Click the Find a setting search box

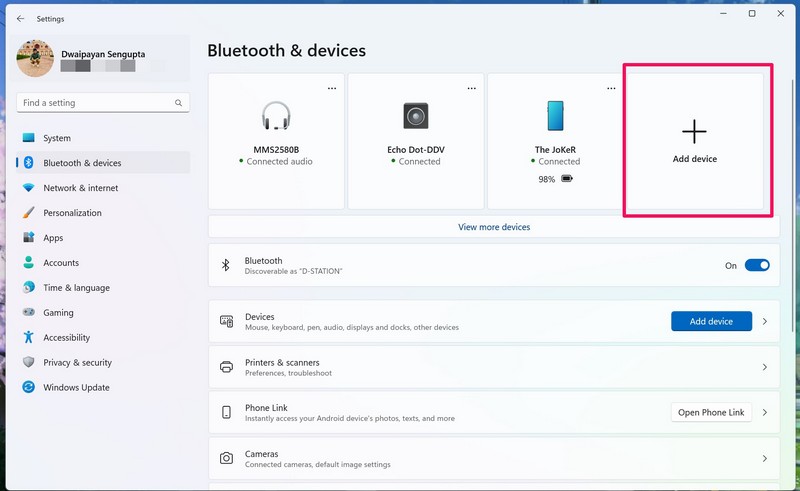pyautogui.click(x=95, y=103)
